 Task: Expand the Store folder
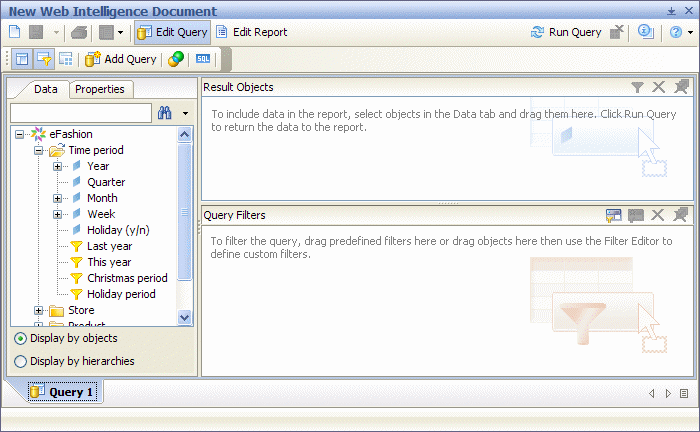coord(38,310)
